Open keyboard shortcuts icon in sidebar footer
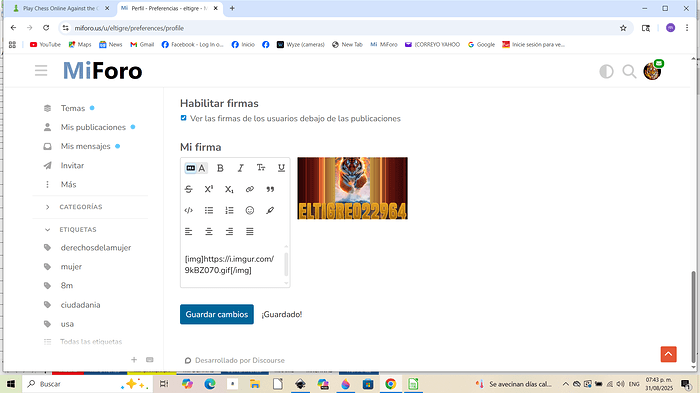The width and height of the screenshot is (700, 393). [x=150, y=360]
